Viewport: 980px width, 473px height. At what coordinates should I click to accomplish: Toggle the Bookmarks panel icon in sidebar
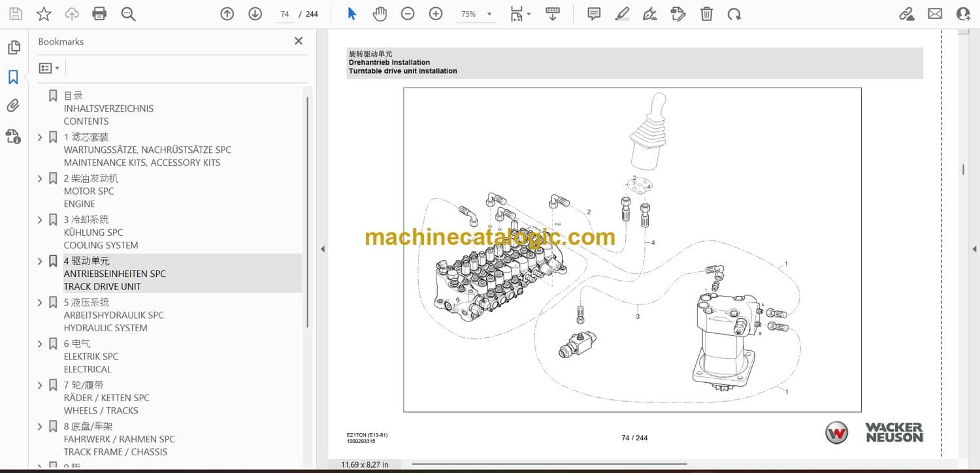tap(13, 77)
